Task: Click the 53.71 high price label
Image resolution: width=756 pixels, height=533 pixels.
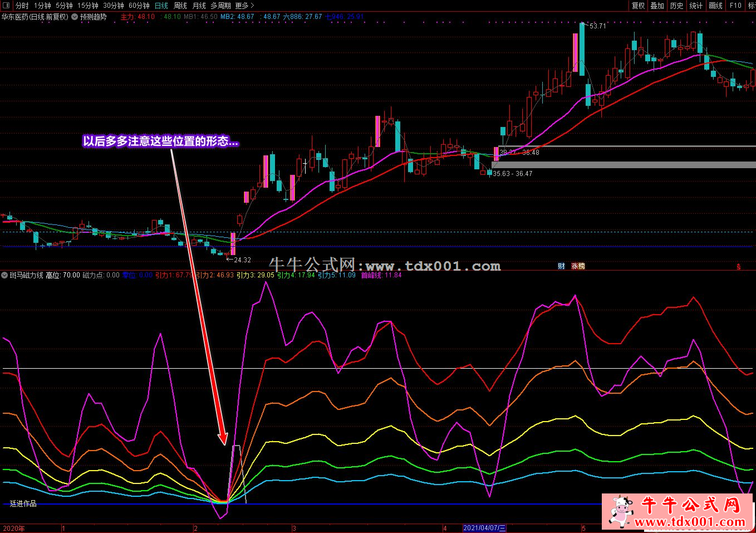Action: coord(598,26)
